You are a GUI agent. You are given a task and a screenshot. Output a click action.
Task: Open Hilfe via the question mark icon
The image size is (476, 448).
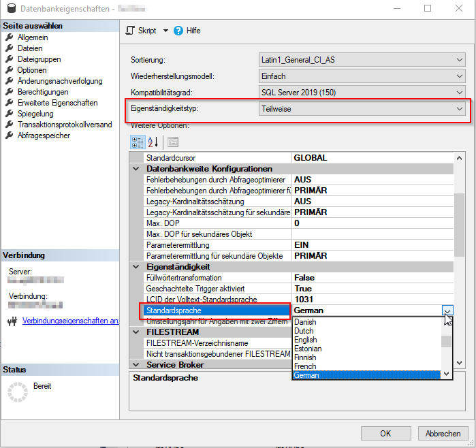[178, 31]
